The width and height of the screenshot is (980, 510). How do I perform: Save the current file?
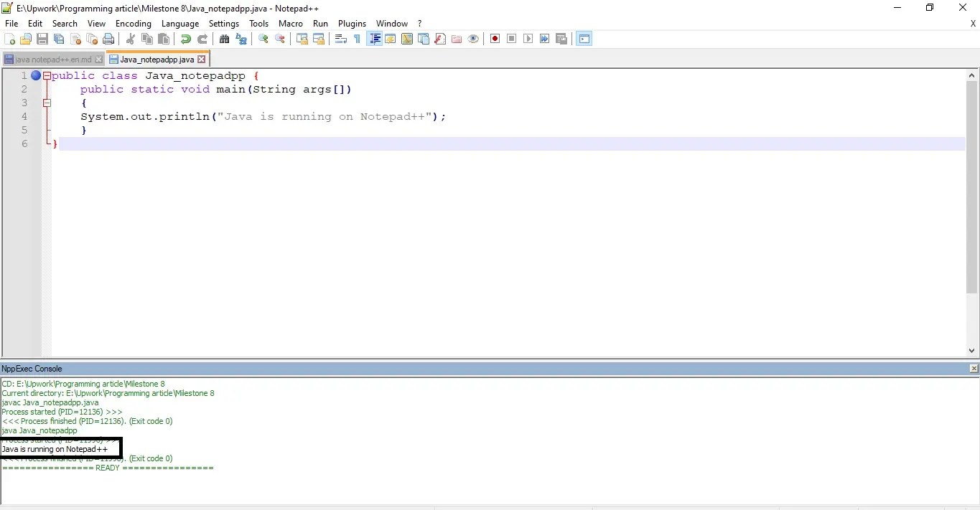[x=42, y=39]
